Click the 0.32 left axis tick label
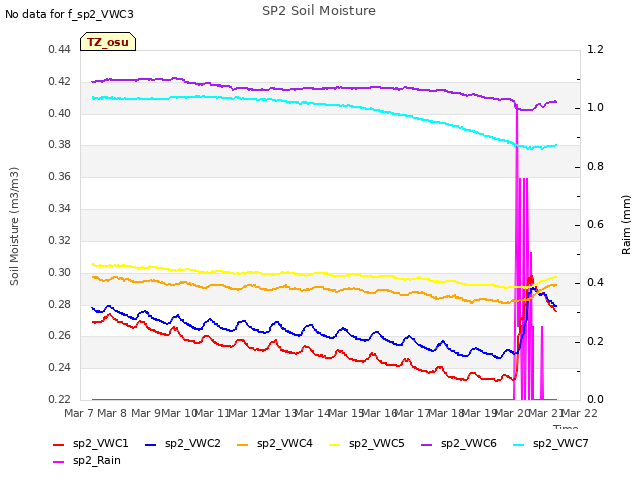The height and width of the screenshot is (480, 640). [59, 240]
